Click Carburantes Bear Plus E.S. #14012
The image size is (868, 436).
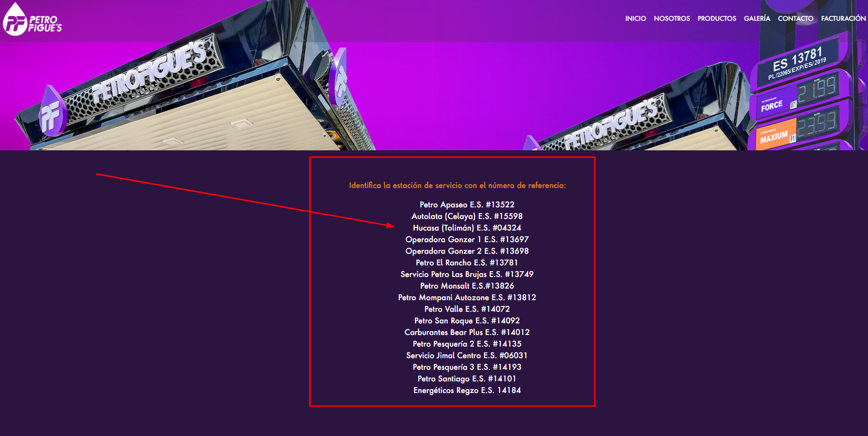point(467,332)
